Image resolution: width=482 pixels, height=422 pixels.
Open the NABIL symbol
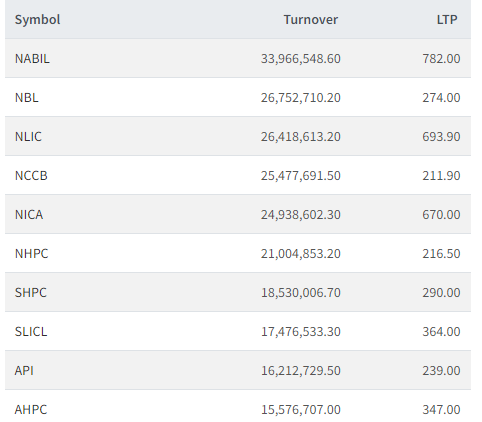tap(32, 59)
